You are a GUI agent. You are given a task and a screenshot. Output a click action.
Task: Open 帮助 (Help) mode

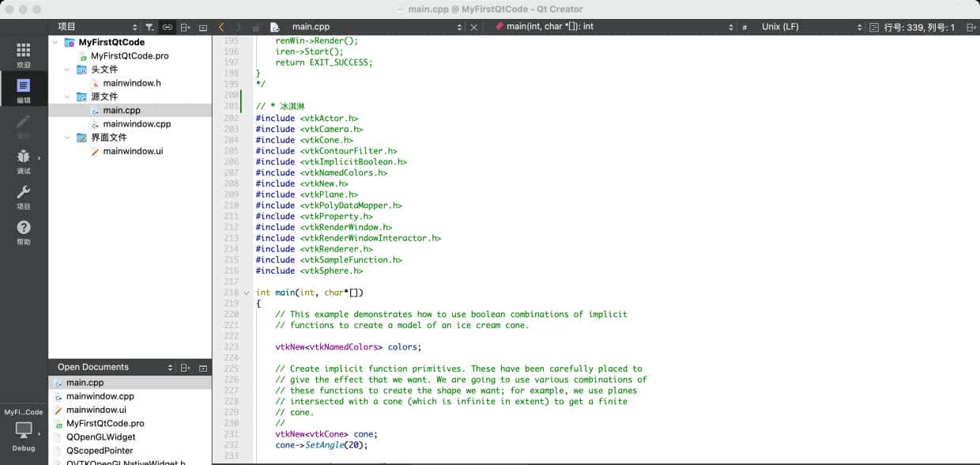[23, 232]
